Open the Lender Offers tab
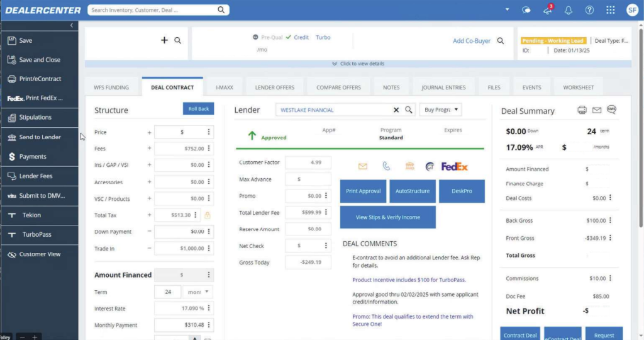This screenshot has width=644, height=340. 275,88
